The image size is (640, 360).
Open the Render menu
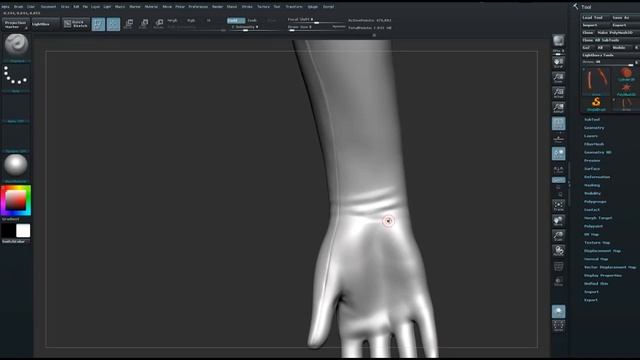pyautogui.click(x=218, y=7)
